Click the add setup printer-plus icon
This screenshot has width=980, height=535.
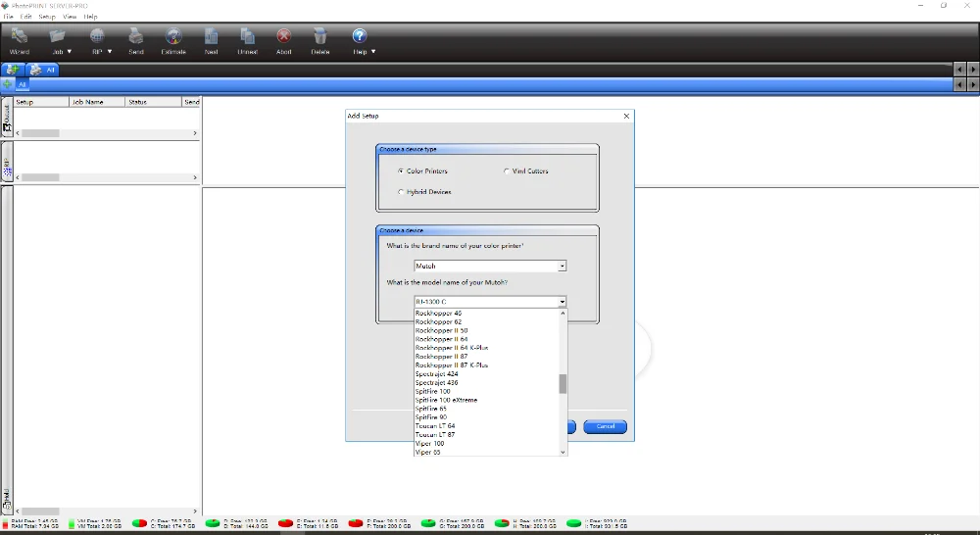[x=12, y=70]
